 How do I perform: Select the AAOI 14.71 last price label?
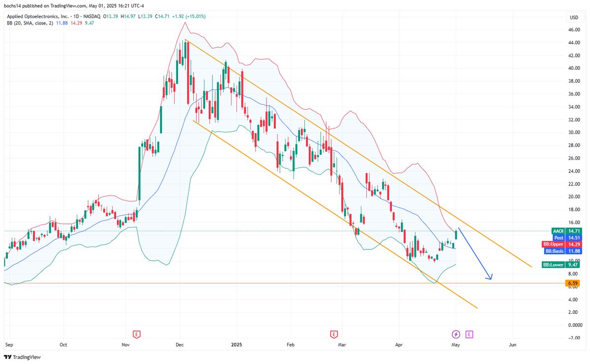[x=566, y=230]
